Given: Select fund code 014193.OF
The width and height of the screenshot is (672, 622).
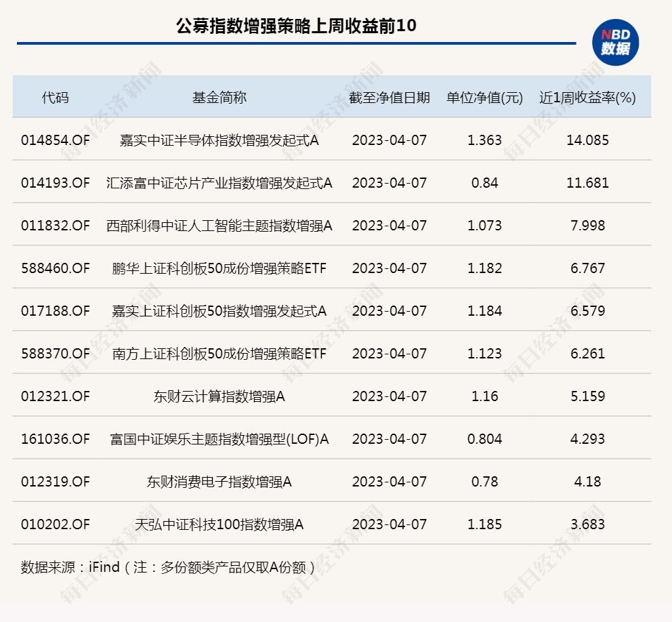Looking at the screenshot, I should click(56, 183).
